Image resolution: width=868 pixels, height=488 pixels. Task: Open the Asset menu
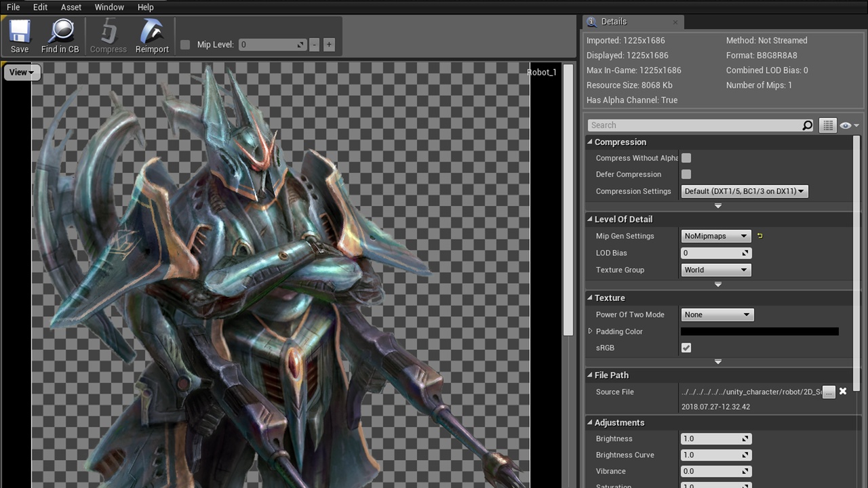(71, 7)
